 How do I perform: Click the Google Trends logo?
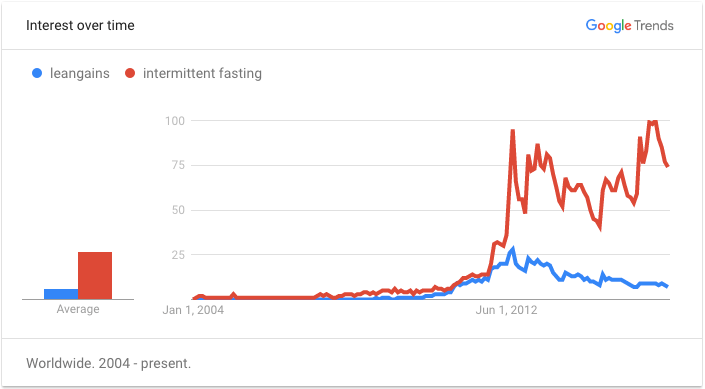629,26
